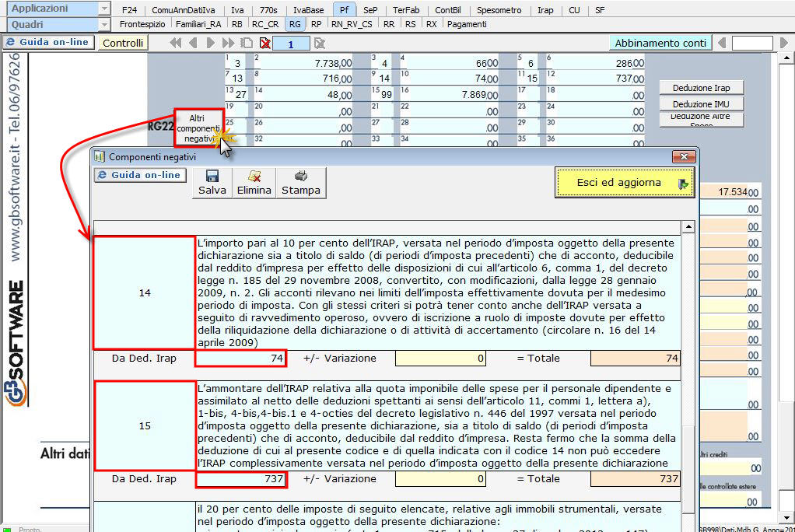The width and height of the screenshot is (795, 532).
Task: Switch to the RR quadro
Action: pos(389,24)
